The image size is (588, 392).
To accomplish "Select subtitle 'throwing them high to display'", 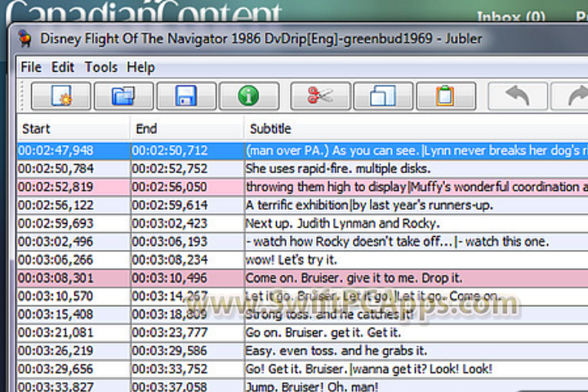I will [x=326, y=187].
